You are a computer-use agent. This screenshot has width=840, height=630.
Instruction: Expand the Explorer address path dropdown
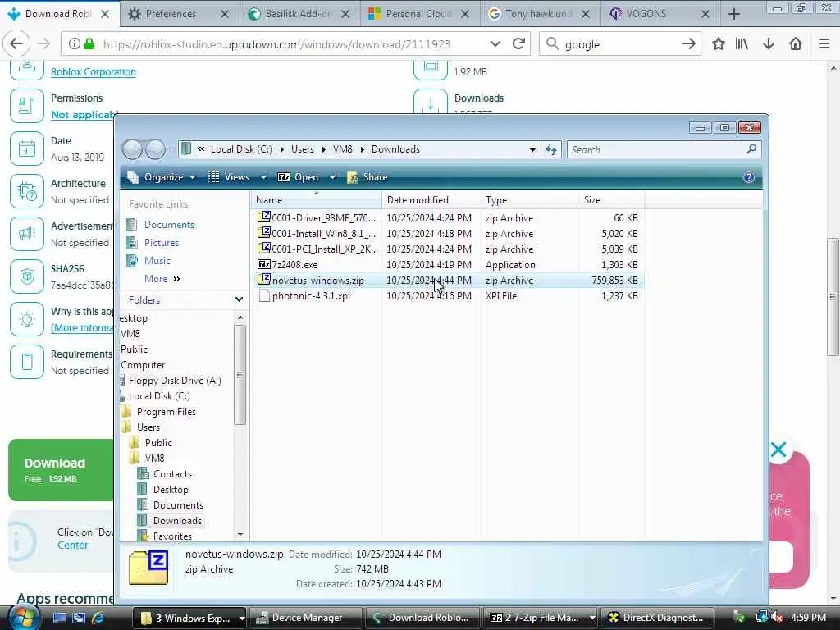coord(532,150)
